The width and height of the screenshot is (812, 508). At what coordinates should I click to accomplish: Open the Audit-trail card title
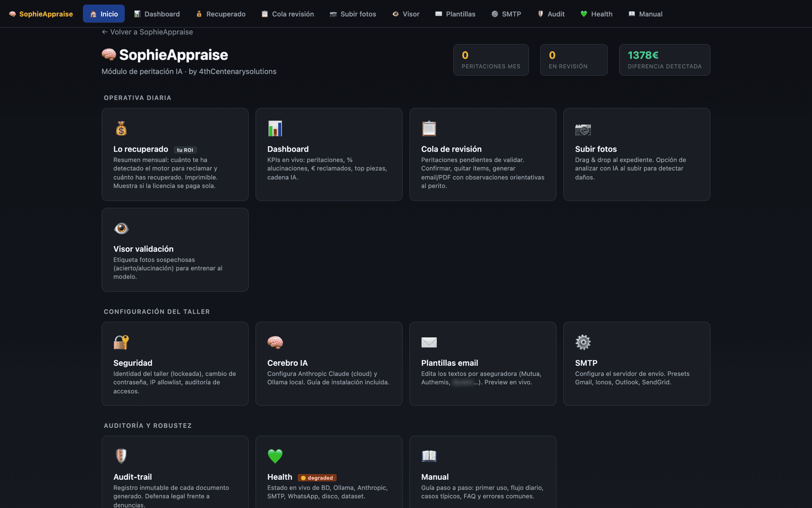pyautogui.click(x=132, y=477)
